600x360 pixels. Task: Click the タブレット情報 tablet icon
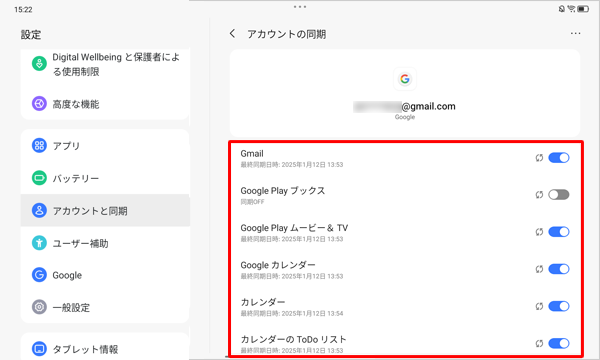tap(39, 349)
